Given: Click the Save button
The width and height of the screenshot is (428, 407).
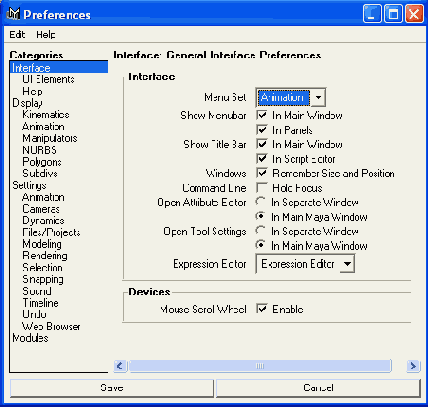Looking at the screenshot, I should tap(112, 388).
